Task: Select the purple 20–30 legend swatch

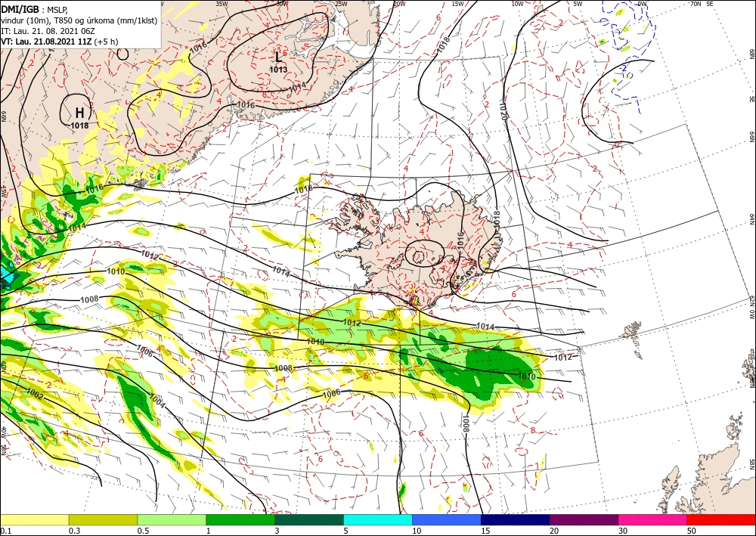Action: click(x=584, y=519)
